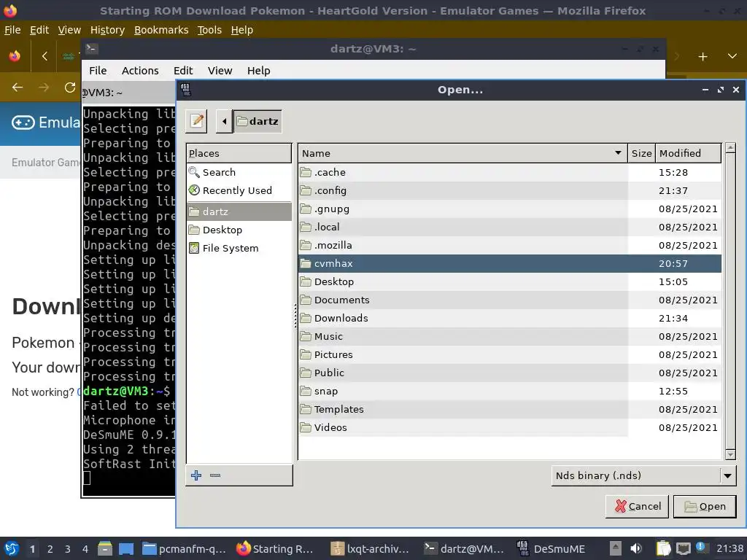Switch to workspace 2 in taskbar
The width and height of the screenshot is (747, 560).
coord(50,549)
